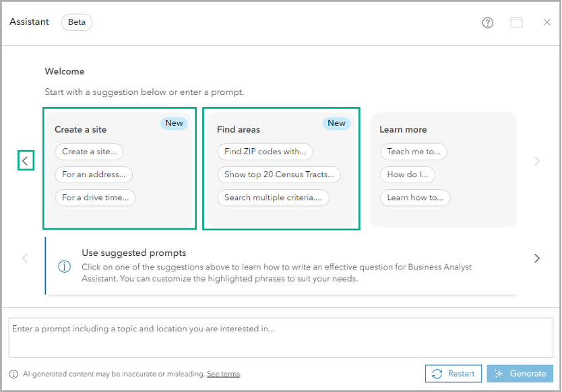The width and height of the screenshot is (562, 392).
Task: Click the 'How do I...' chip
Action: (407, 174)
